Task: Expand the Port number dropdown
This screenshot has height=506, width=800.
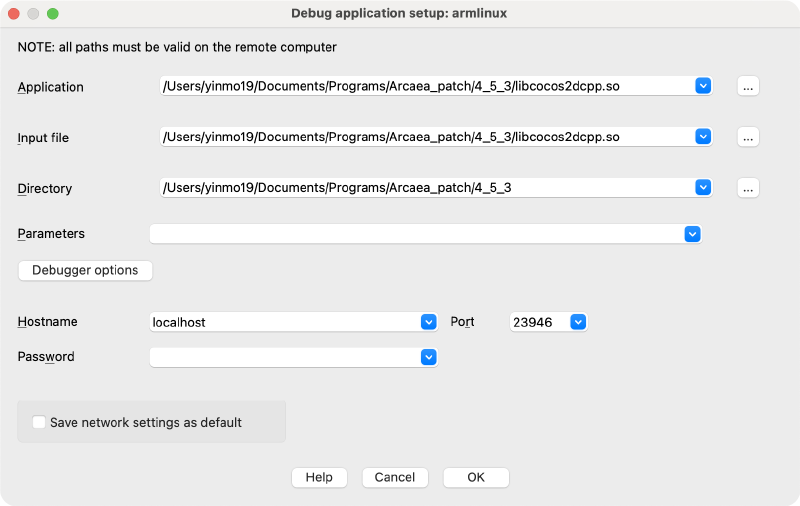Action: click(x=577, y=322)
